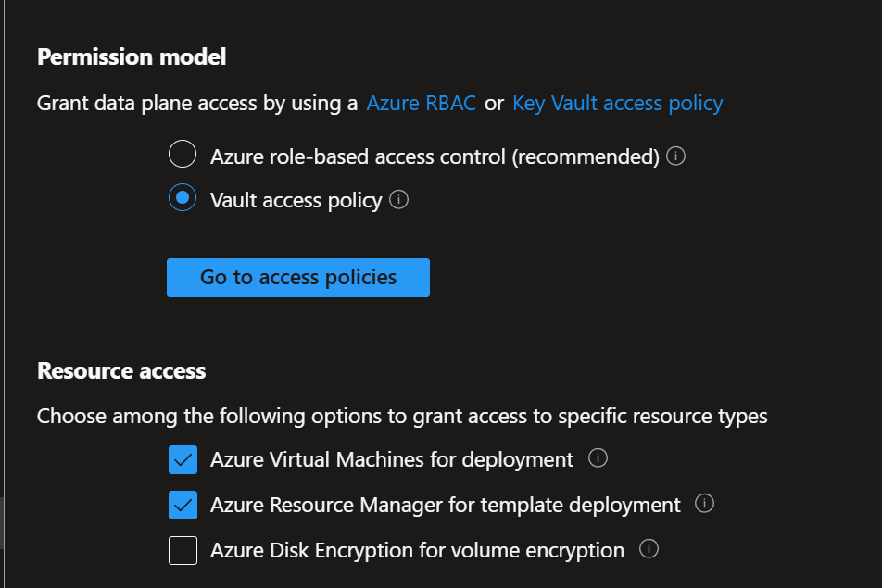Image resolution: width=882 pixels, height=588 pixels.
Task: Open info icon for Azure Resource Manager option
Action: pyautogui.click(x=705, y=504)
